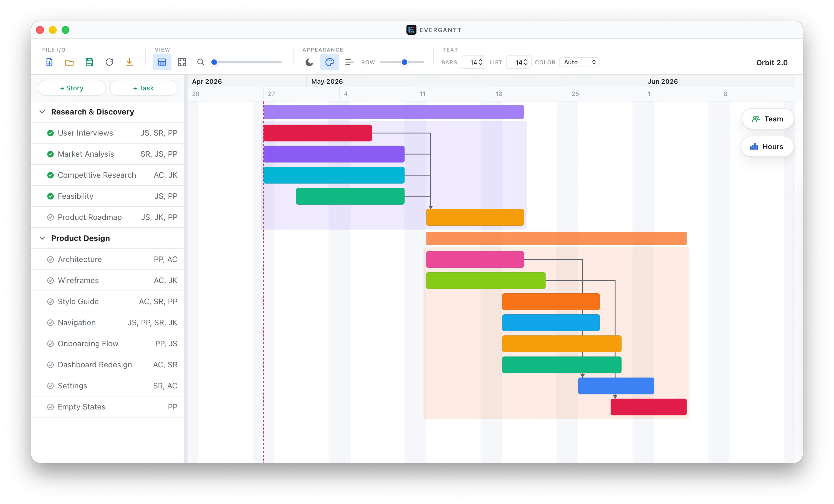This screenshot has width=834, height=504.
Task: Add a new Task
Action: [143, 88]
